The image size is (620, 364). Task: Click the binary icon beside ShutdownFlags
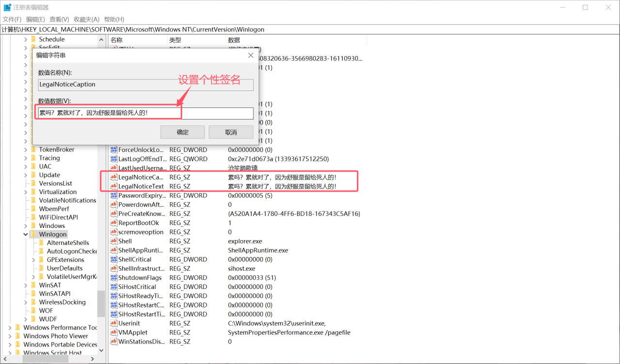click(114, 278)
